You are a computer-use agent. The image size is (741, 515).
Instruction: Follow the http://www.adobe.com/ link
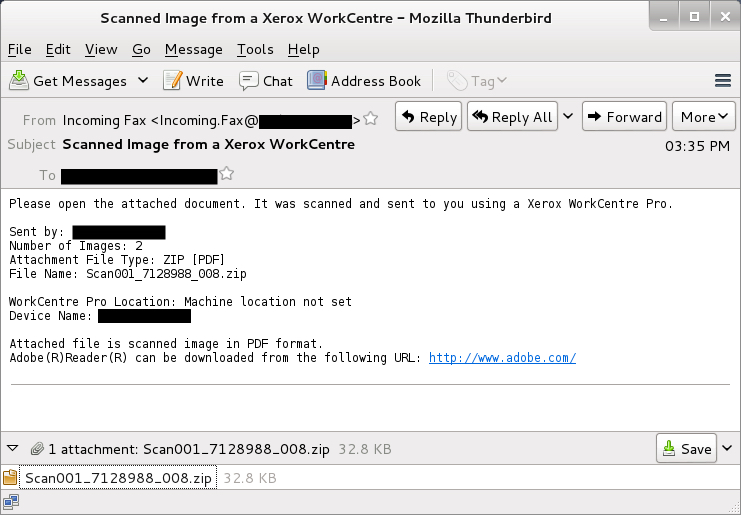point(502,357)
